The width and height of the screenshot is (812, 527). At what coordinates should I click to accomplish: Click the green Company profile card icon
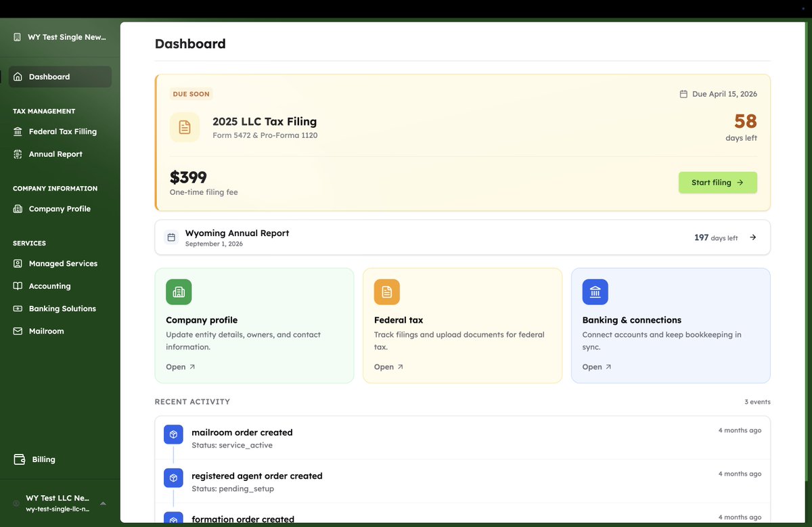point(179,292)
